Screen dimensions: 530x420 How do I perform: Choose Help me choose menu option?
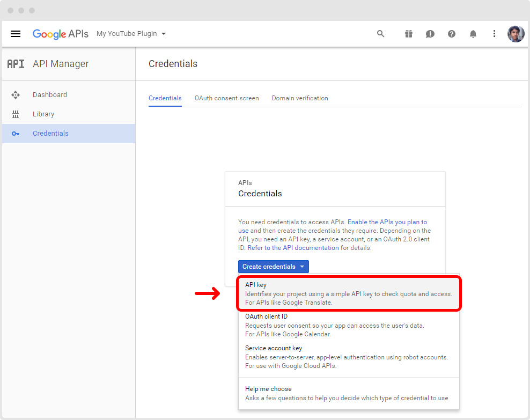click(x=349, y=393)
